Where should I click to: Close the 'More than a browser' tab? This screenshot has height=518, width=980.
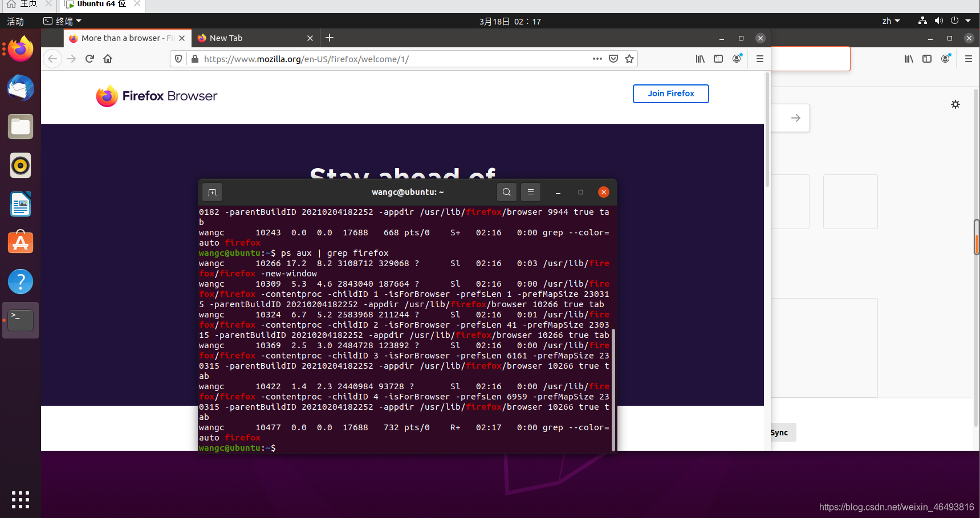[x=182, y=38]
